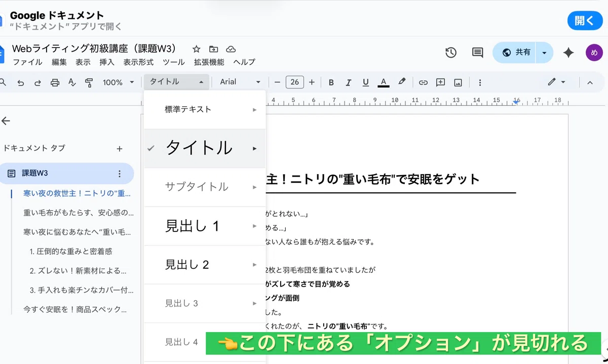Open the editing mode pencil dropdown
This screenshot has height=364, width=608.
[x=556, y=82]
